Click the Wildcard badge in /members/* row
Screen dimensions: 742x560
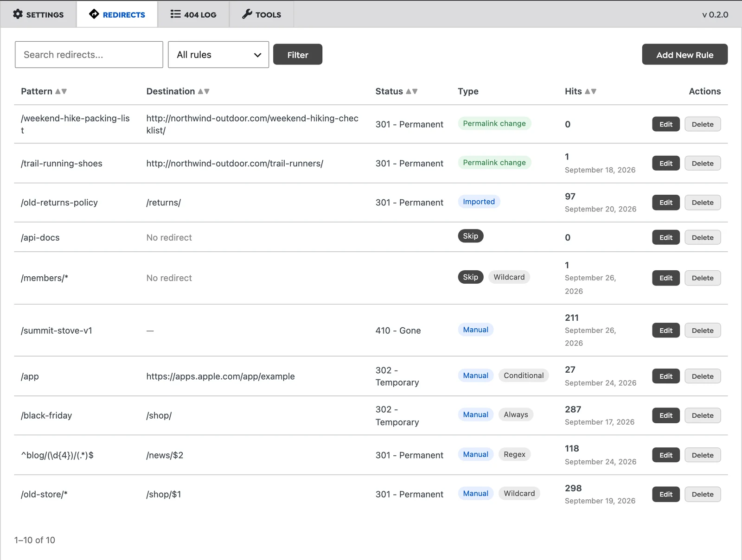tap(509, 277)
